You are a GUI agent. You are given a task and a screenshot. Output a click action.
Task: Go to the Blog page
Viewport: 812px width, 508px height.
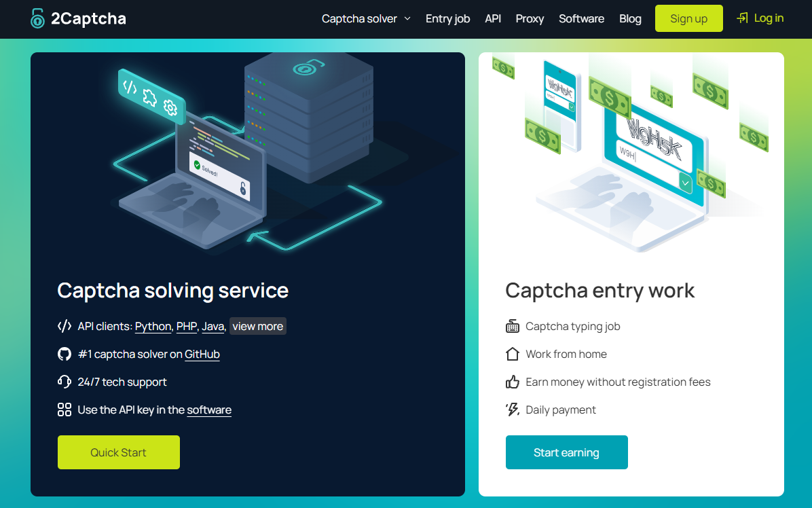pyautogui.click(x=630, y=19)
